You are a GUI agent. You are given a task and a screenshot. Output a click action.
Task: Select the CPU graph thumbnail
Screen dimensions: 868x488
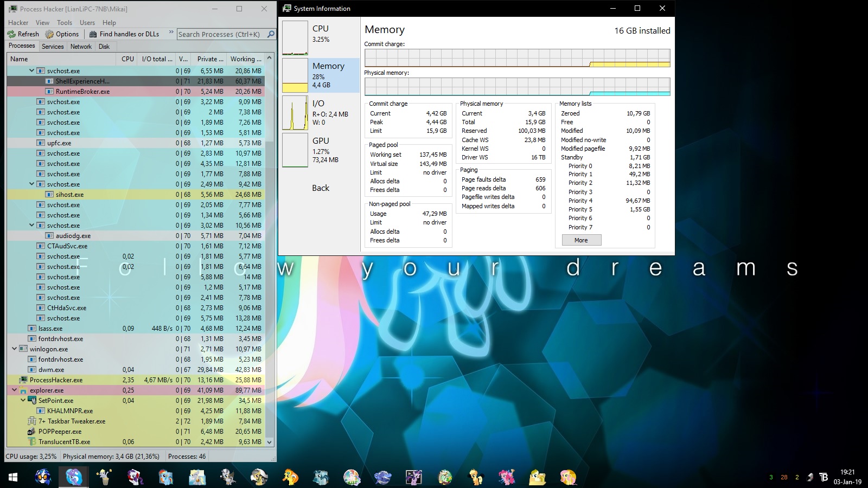[295, 38]
